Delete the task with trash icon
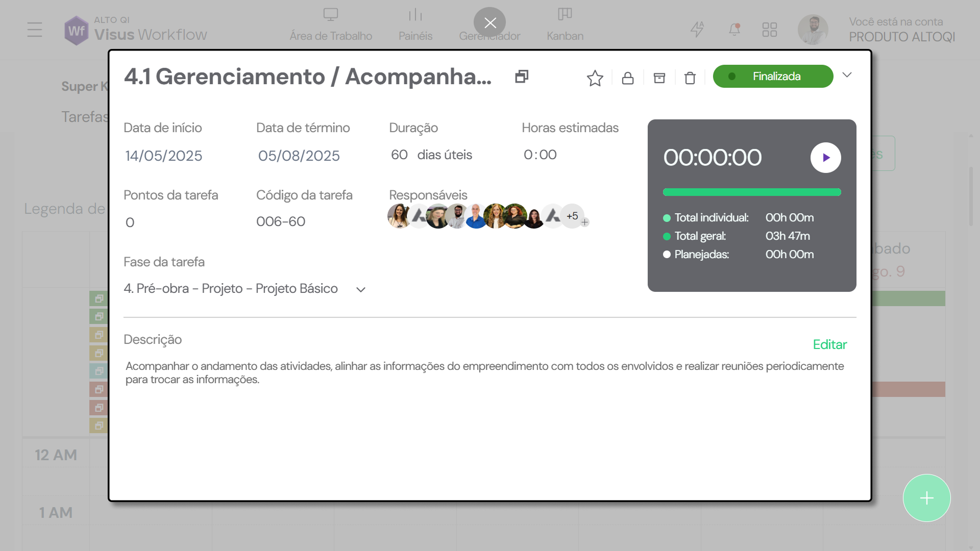Viewport: 980px width, 551px height. [690, 78]
